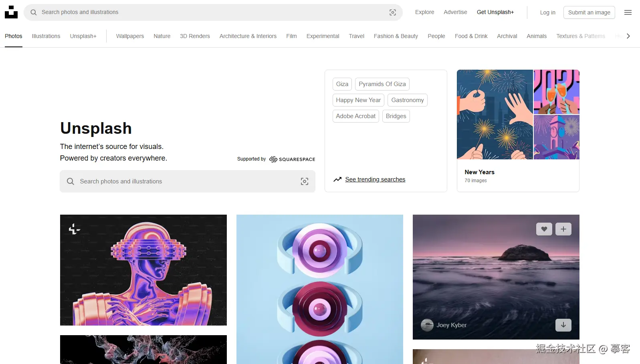This screenshot has width=640, height=364.
Task: Open the clock tower collection thumbnail
Action: pyautogui.click(x=557, y=137)
